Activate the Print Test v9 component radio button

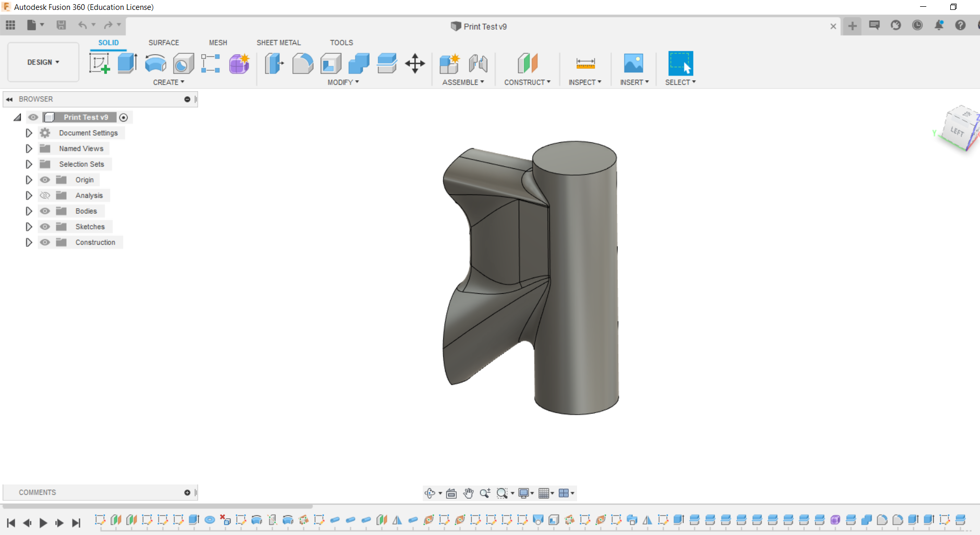124,118
